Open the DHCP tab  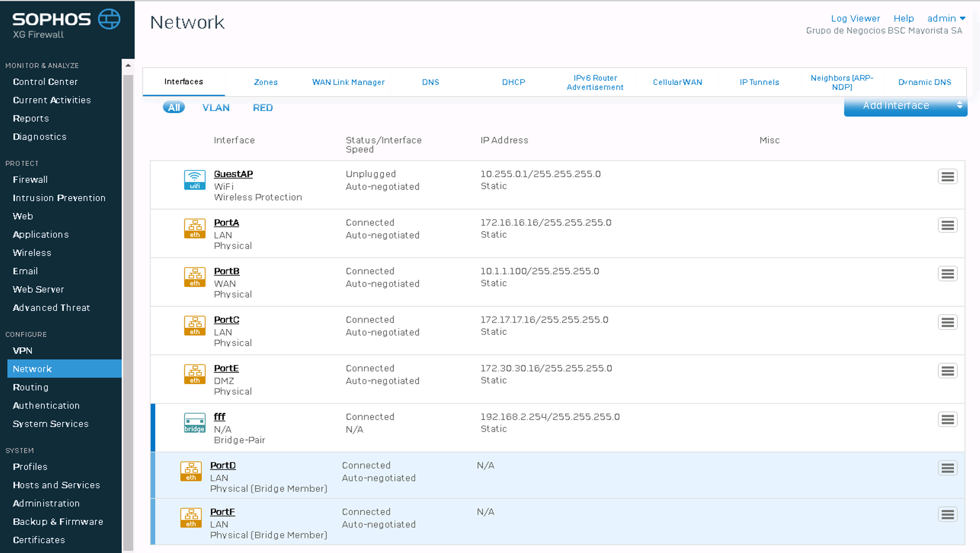(514, 82)
